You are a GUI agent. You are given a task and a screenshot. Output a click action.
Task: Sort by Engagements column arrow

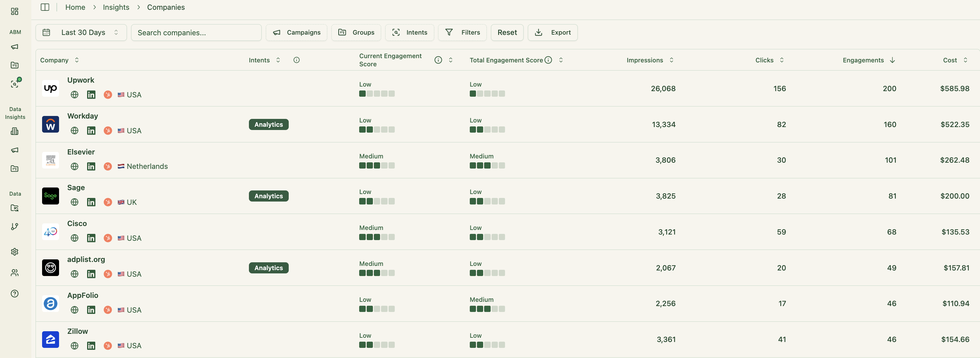[892, 60]
